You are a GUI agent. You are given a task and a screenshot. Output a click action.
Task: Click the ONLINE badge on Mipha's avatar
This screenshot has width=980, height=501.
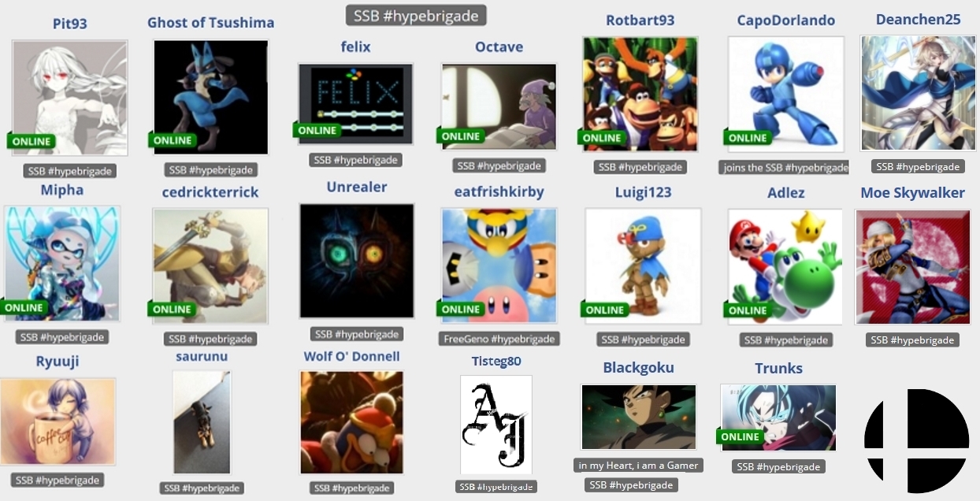click(24, 307)
